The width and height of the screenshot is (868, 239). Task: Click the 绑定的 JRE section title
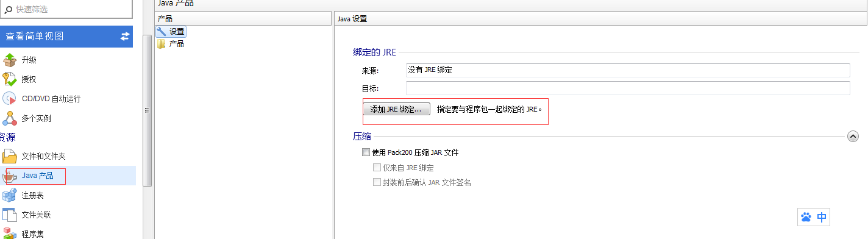(374, 52)
